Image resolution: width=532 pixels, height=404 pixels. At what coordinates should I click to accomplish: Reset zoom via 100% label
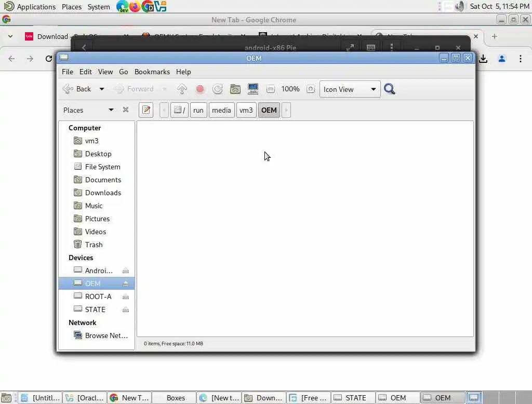pos(290,89)
